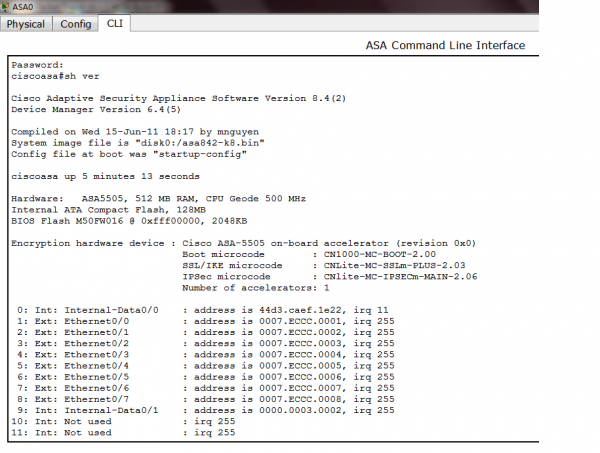Click the Ethernet0/5 interface row
The width and height of the screenshot is (600, 453).
[205, 377]
